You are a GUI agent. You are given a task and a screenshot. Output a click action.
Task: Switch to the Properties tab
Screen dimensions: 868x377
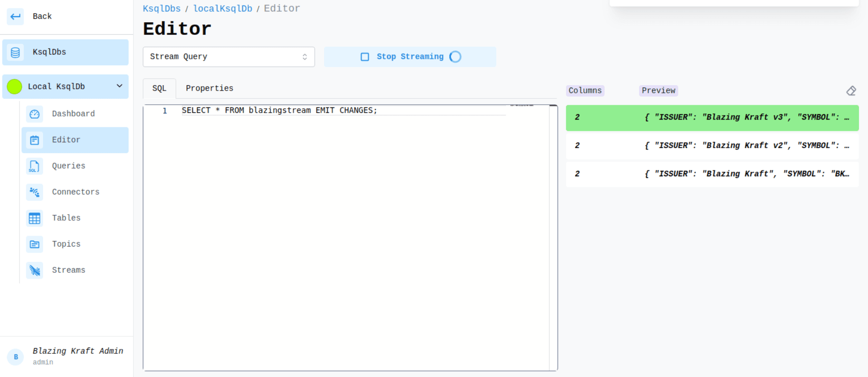click(209, 88)
